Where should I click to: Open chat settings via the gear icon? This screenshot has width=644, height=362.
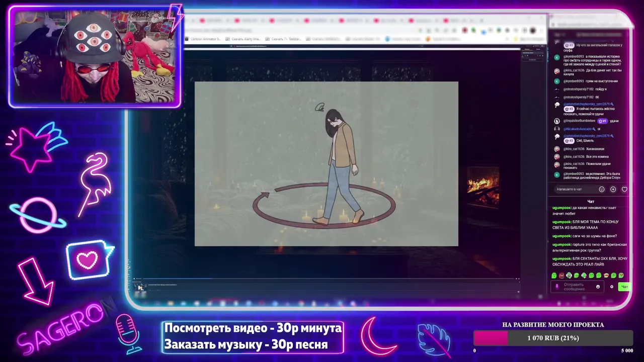pyautogui.click(x=612, y=287)
